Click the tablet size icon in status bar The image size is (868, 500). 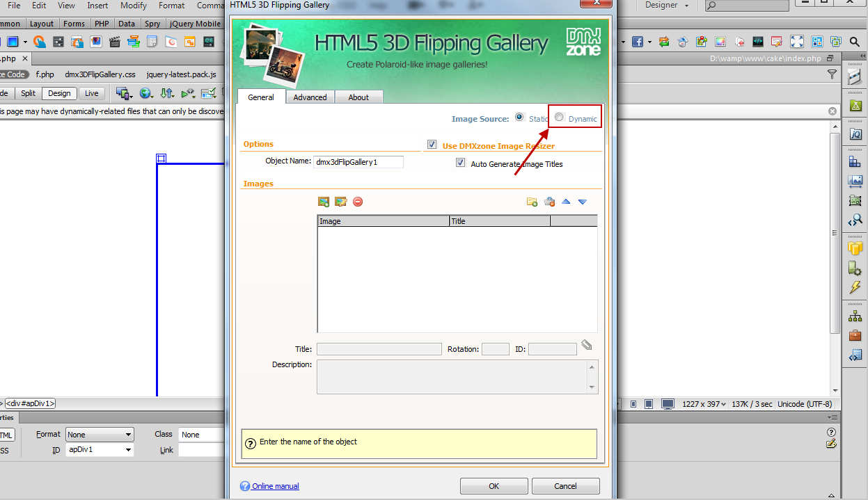[x=649, y=404]
